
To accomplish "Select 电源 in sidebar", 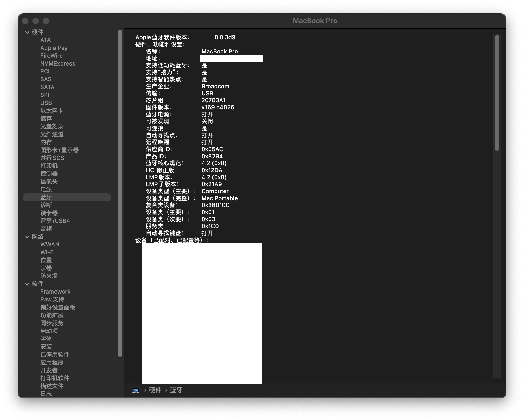I will (x=46, y=189).
